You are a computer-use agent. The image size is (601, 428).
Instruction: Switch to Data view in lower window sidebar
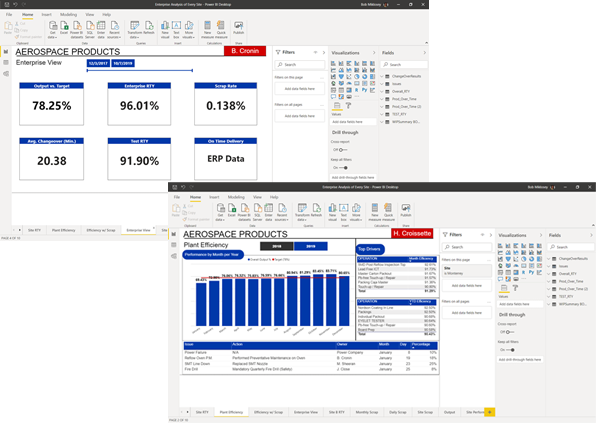tap(174, 245)
